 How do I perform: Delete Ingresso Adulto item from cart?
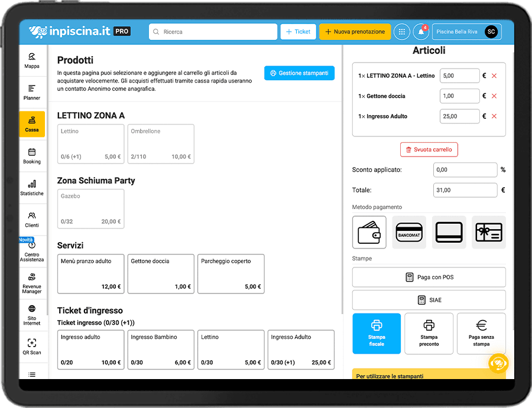[494, 116]
